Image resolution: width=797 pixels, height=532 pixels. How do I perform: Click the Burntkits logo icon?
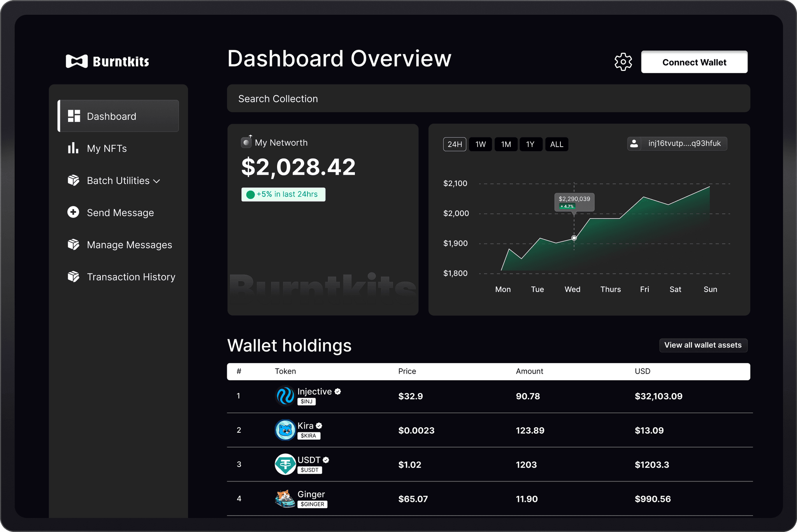tap(77, 61)
